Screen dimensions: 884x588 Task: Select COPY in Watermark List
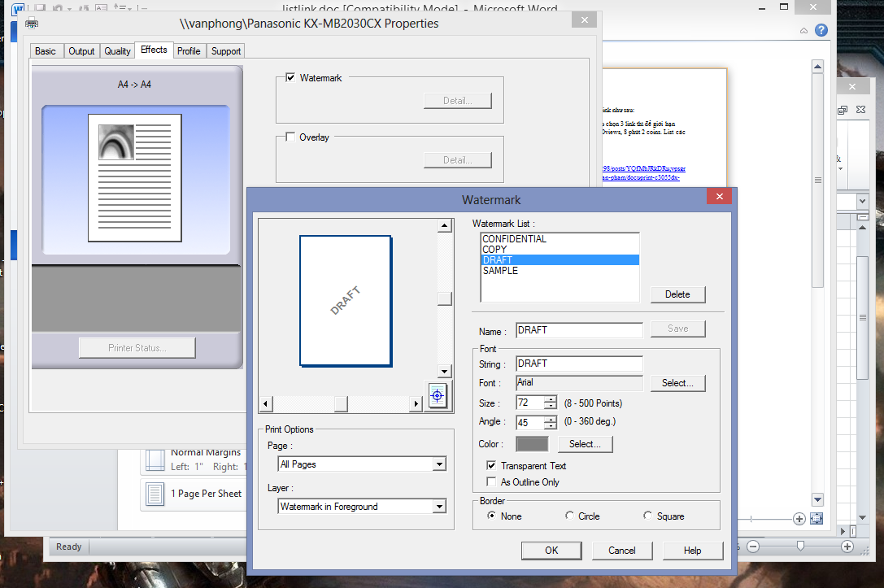[560, 249]
